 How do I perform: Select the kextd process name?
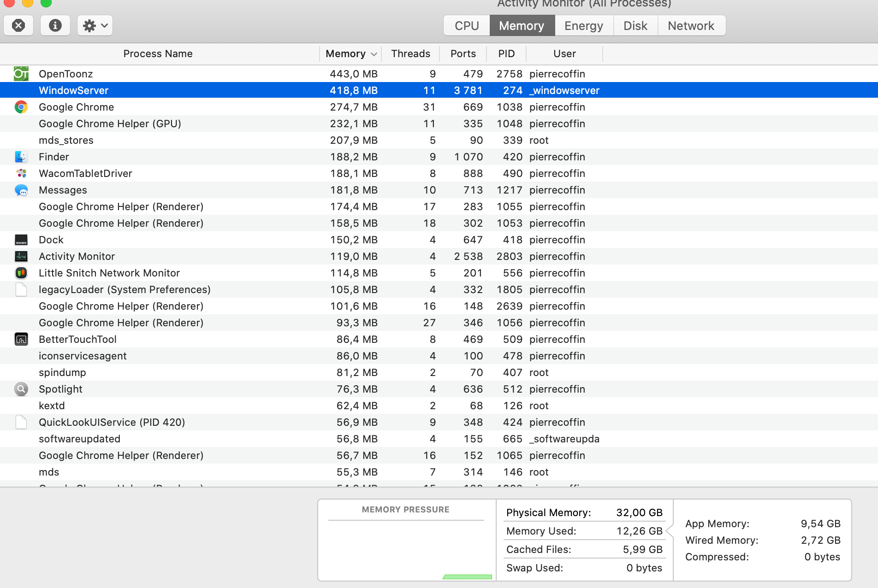(52, 406)
